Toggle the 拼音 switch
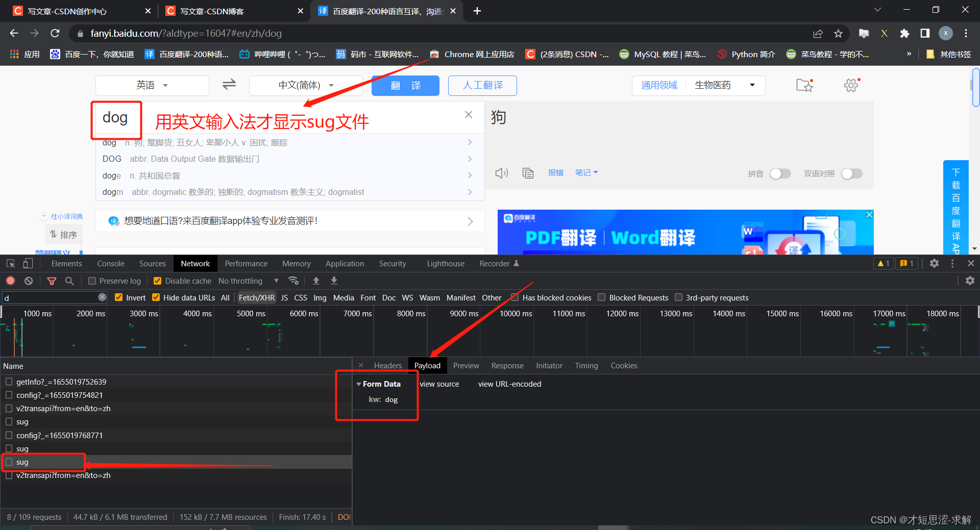980x530 pixels. 780,173
